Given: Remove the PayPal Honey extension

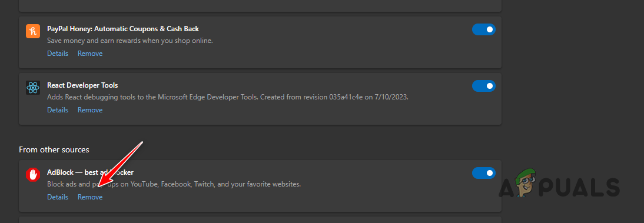Looking at the screenshot, I should [90, 54].
